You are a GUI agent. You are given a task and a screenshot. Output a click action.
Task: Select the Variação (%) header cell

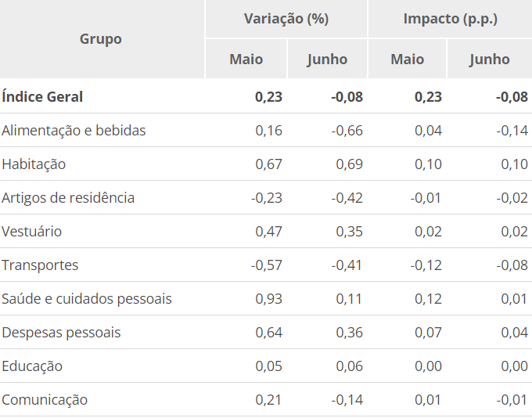pyautogui.click(x=286, y=19)
